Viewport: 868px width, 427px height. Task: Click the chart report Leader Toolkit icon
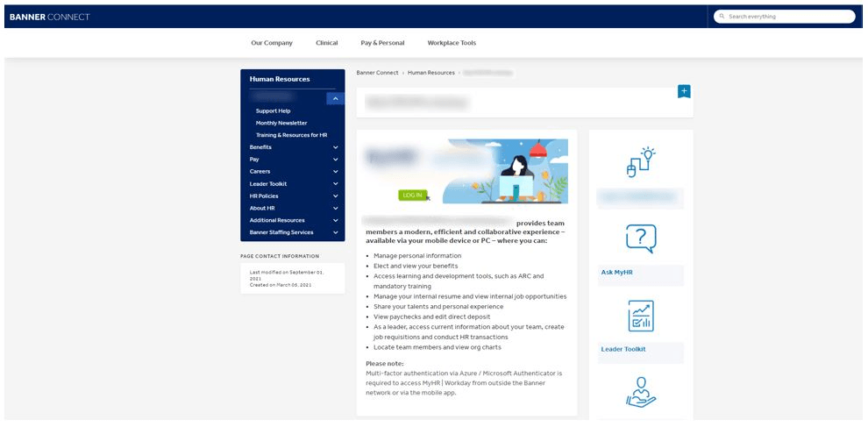(x=641, y=316)
